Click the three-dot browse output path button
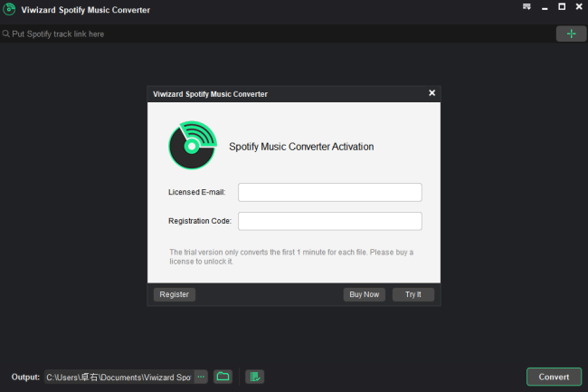Screen dimensions: 588x392 point(201,377)
